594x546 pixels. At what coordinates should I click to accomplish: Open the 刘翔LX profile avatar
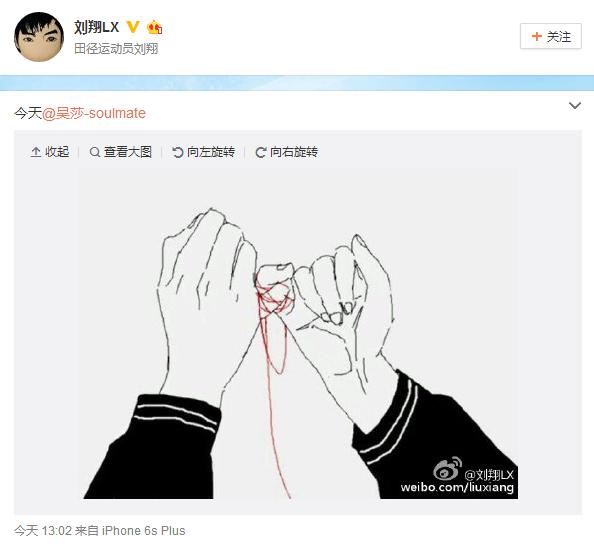(39, 37)
